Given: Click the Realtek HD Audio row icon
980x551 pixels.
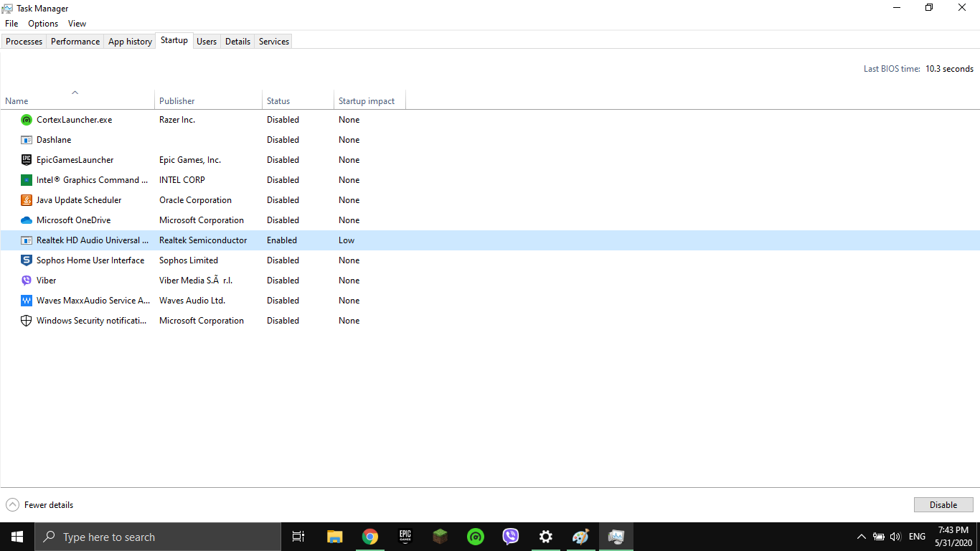Looking at the screenshot, I should (27, 240).
